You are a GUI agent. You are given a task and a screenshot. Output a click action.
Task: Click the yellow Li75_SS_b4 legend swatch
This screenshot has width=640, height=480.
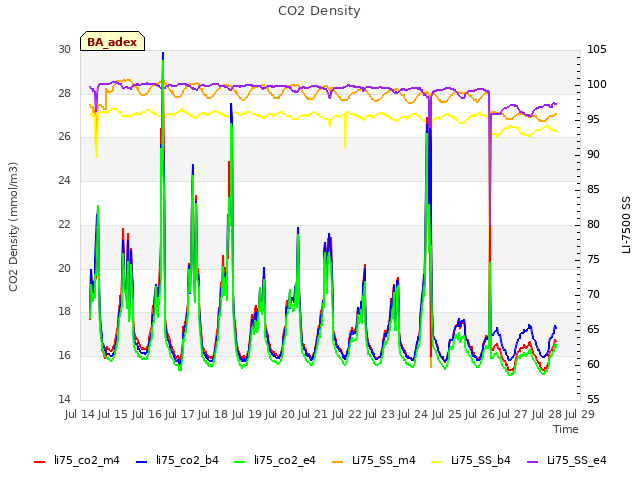click(x=437, y=462)
